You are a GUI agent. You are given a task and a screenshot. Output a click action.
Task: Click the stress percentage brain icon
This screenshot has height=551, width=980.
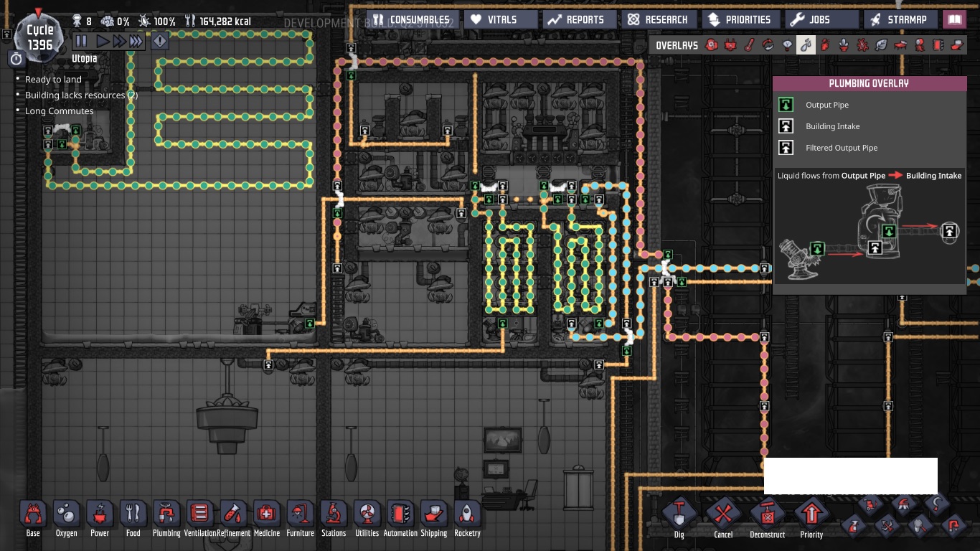click(108, 22)
